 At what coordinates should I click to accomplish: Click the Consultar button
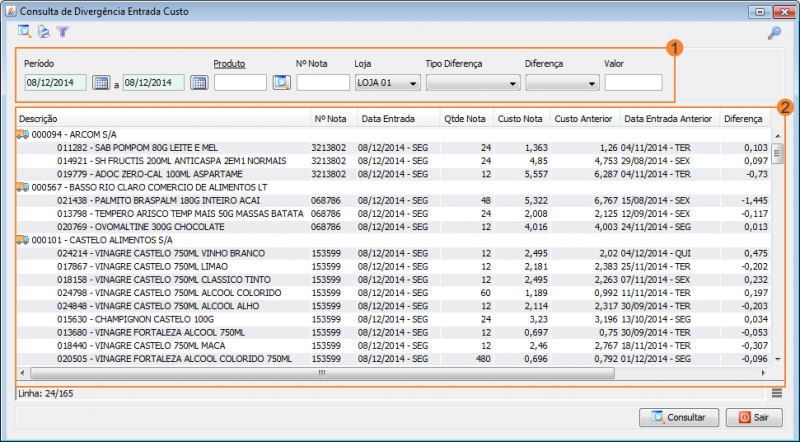(x=679, y=418)
